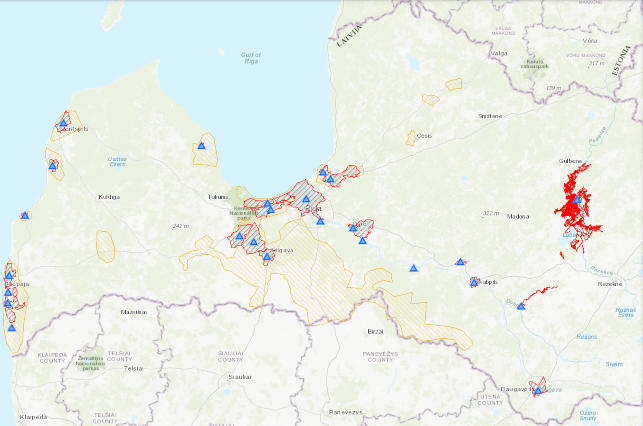The image size is (643, 426).
Task: Click the orange outlined polygon northwest of Smiltene
Action: 441,91
